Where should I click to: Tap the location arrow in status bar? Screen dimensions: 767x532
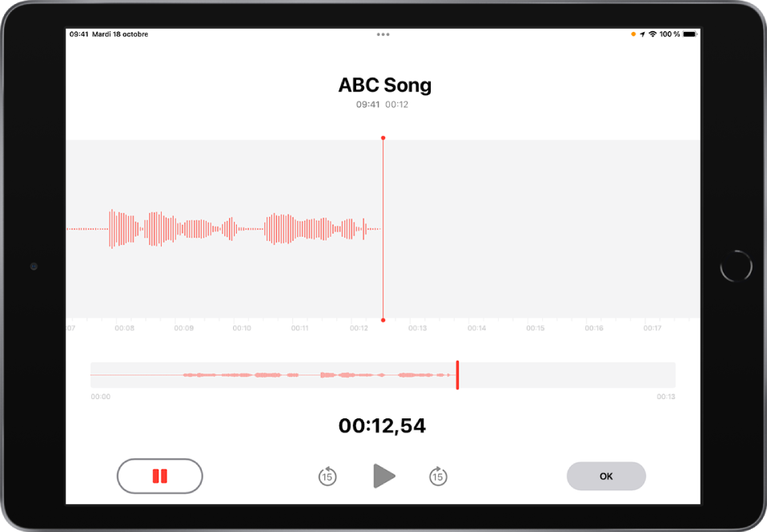point(642,34)
